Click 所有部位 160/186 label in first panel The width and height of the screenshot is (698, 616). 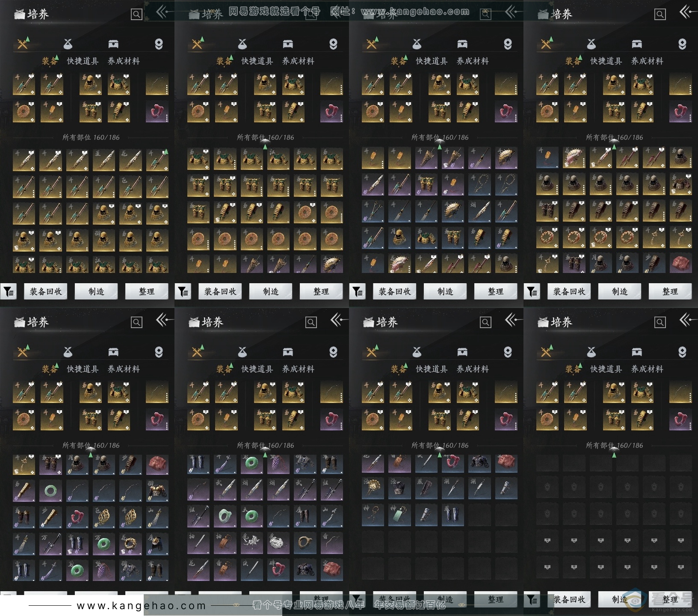coord(91,137)
